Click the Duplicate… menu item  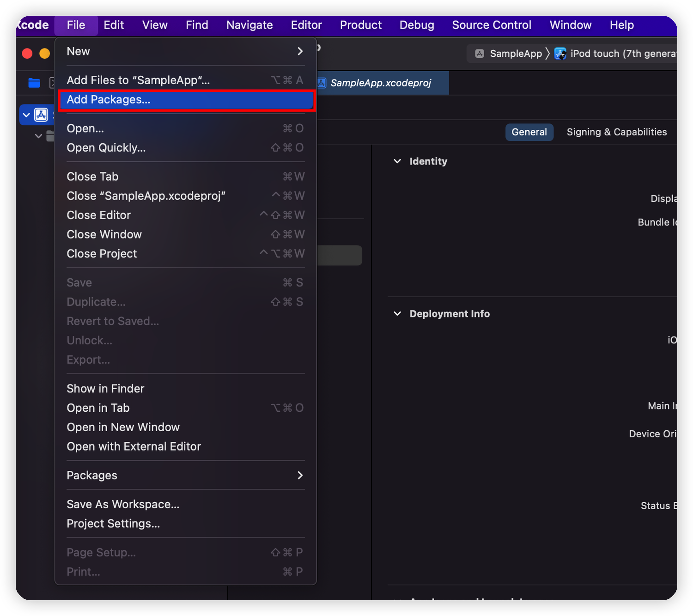[186, 302]
